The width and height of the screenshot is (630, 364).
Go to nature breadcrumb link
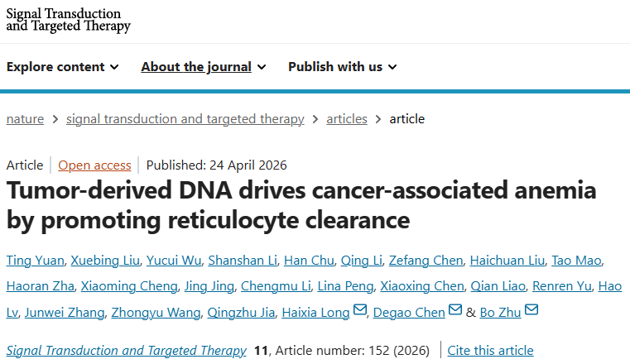pyautogui.click(x=25, y=119)
